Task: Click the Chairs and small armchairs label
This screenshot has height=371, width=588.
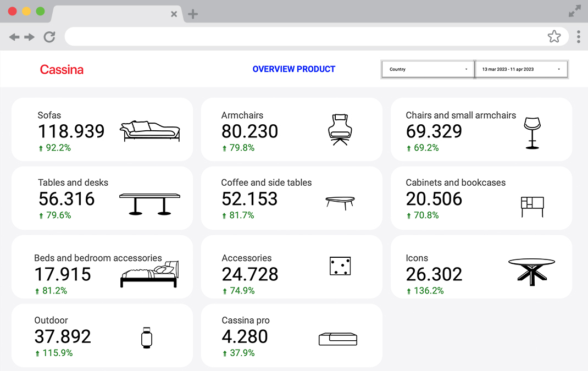Action: click(461, 115)
